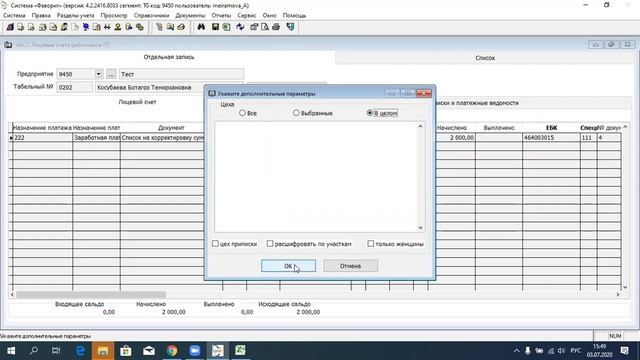
Task: Switch to Excel in the taskbar
Action: 240,351
